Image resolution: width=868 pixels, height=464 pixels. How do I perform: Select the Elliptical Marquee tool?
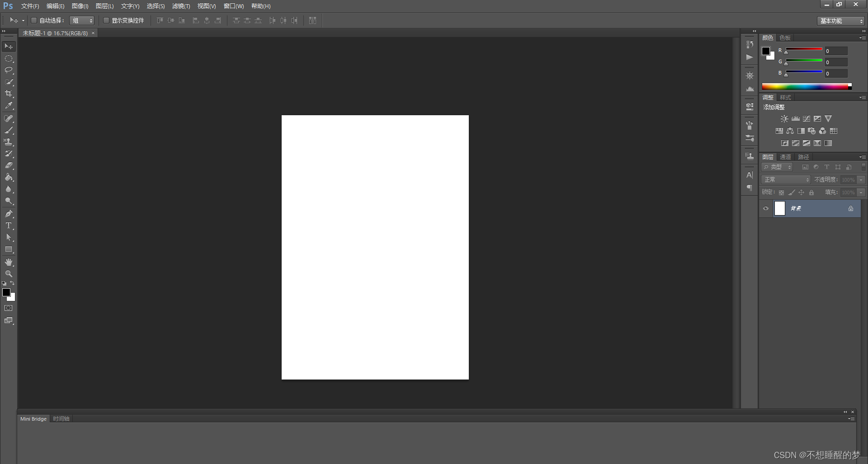[x=9, y=59]
